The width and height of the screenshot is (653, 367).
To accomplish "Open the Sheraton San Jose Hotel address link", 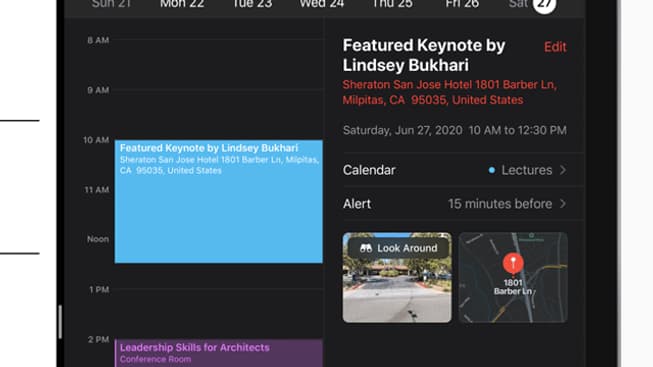I will (449, 92).
